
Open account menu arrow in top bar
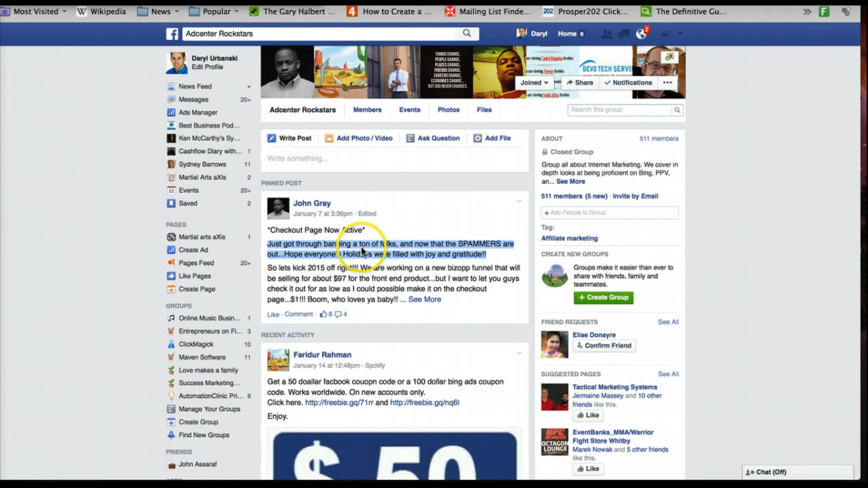pos(680,34)
